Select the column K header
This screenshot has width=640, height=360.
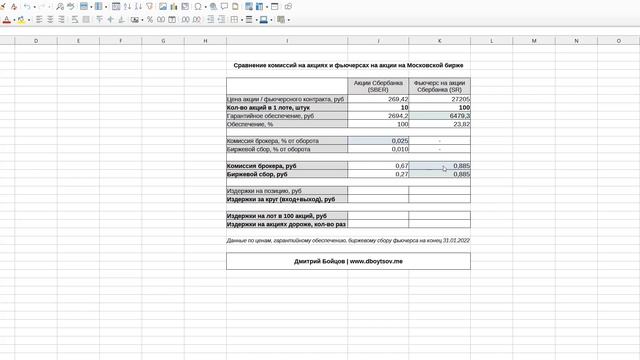pyautogui.click(x=440, y=41)
